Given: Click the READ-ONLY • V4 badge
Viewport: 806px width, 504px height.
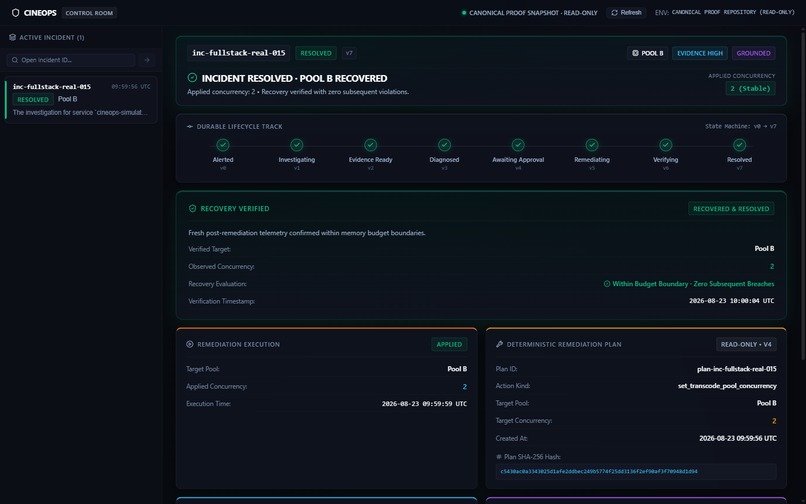Looking at the screenshot, I should 746,345.
